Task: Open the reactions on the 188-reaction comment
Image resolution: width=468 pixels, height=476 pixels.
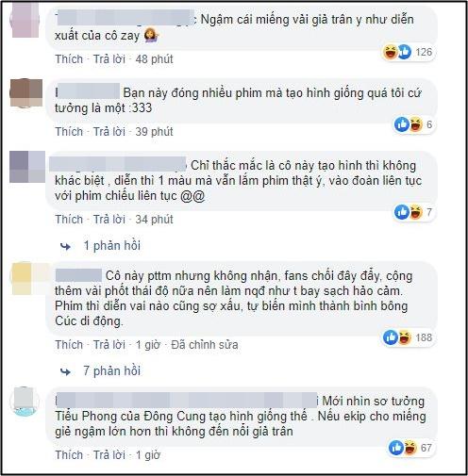Action: [x=409, y=337]
